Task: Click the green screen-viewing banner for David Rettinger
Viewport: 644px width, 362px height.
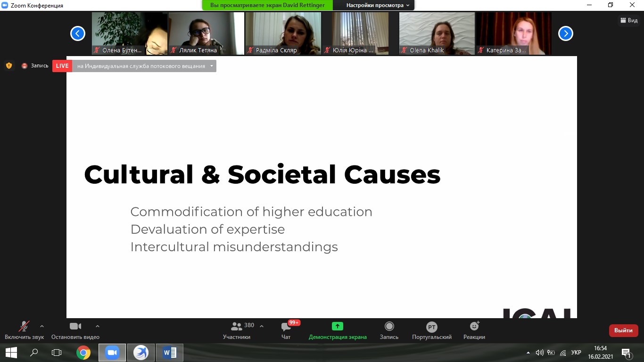Action: coord(267,5)
